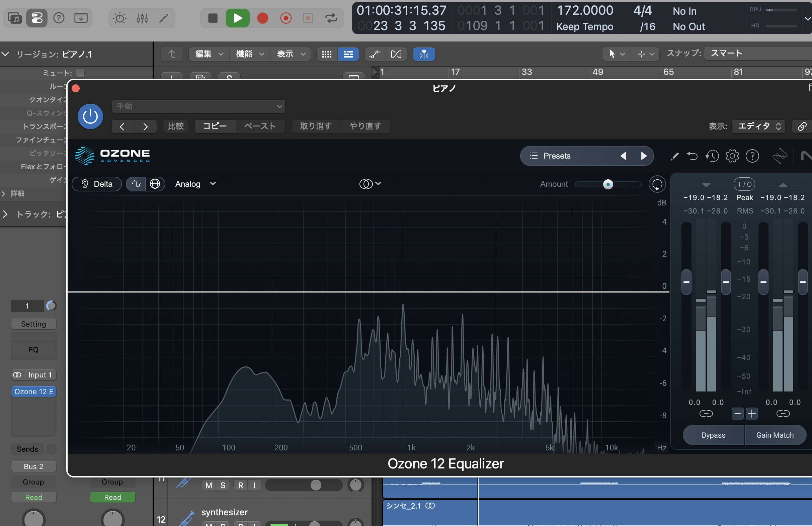Check the ミュート checkbox in region inspector
Viewport: 812px width, 526px height.
coord(80,73)
